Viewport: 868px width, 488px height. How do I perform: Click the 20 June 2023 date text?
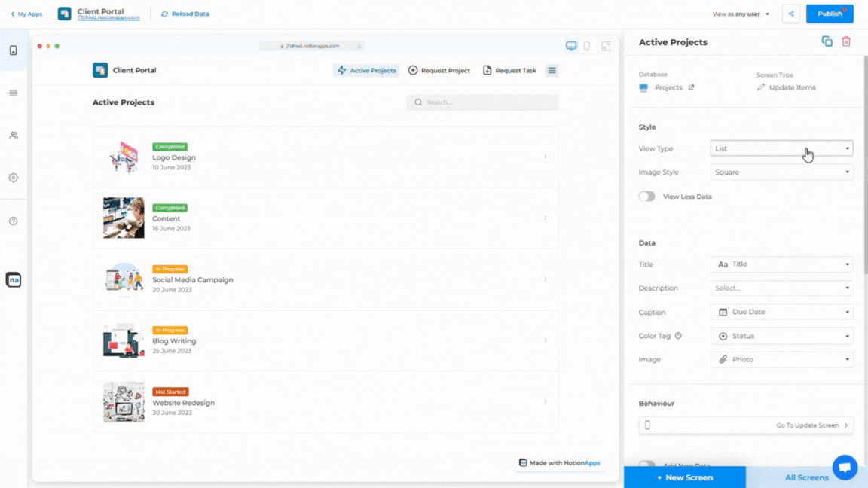pyautogui.click(x=172, y=290)
